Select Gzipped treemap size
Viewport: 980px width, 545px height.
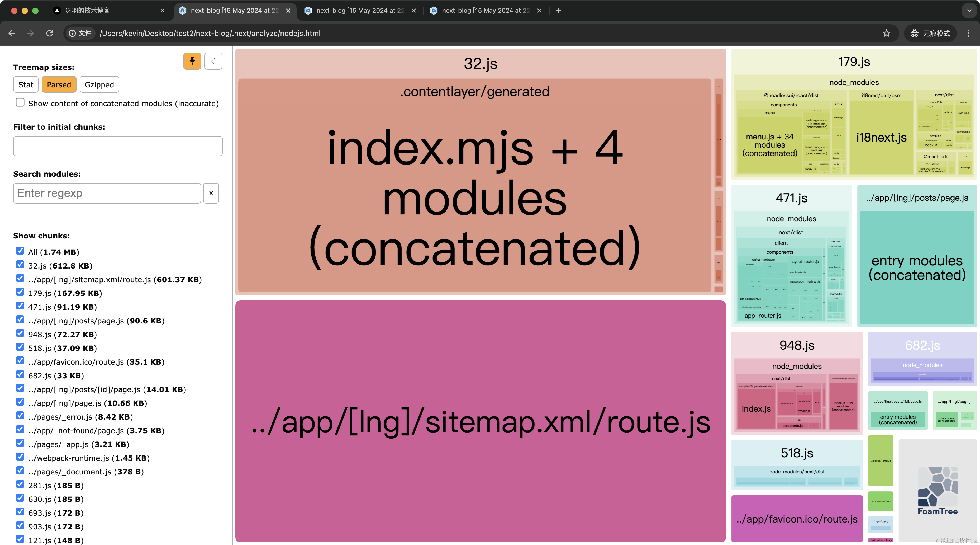[99, 84]
